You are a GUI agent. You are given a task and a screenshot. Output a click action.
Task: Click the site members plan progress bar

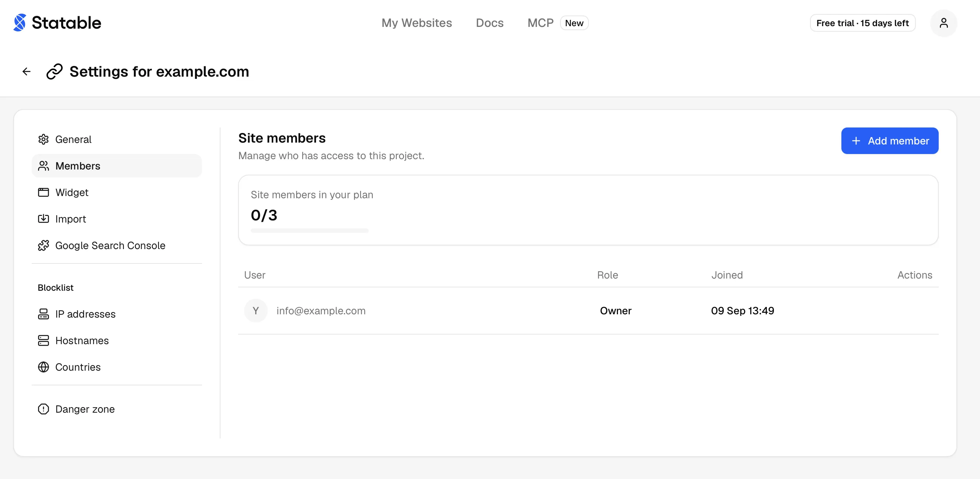(x=310, y=231)
